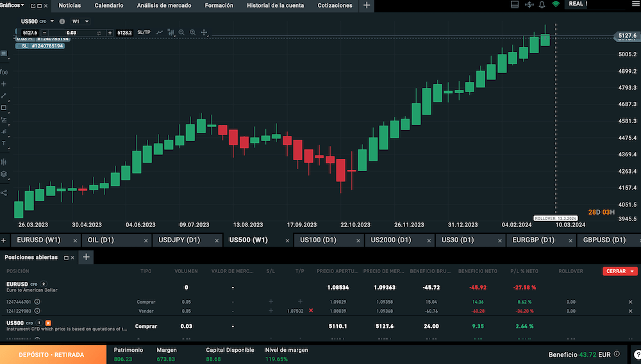Click the 5128.2 buy price button

pos(124,32)
